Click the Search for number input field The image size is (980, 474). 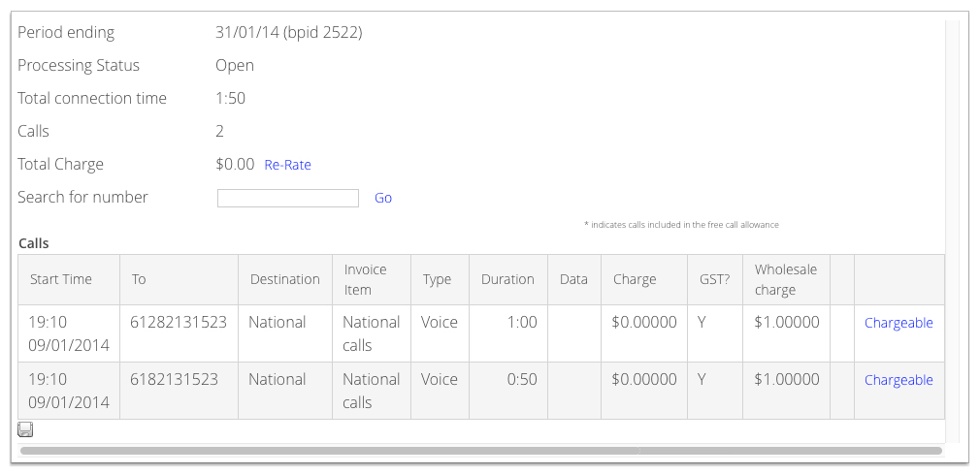(288, 198)
